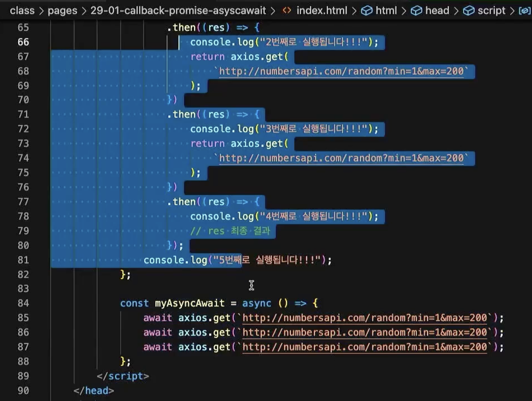
Task: Expand the chevron after 'pages' breadcrumb
Action: pyautogui.click(x=84, y=11)
